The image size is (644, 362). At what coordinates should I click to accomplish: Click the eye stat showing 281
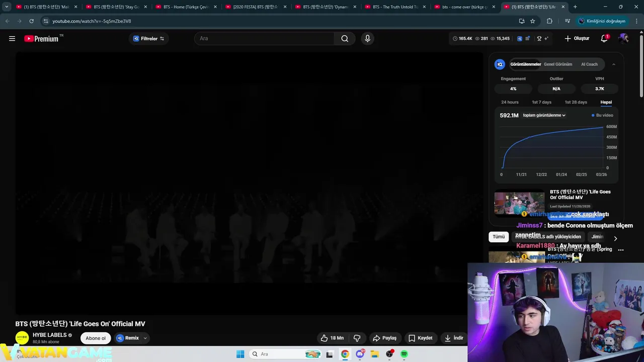(x=481, y=39)
